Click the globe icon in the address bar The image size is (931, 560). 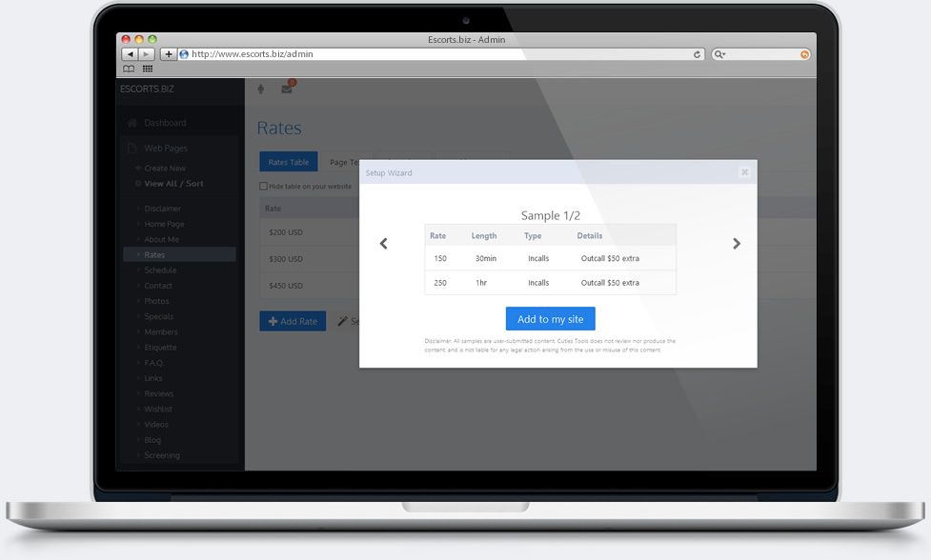coord(184,54)
